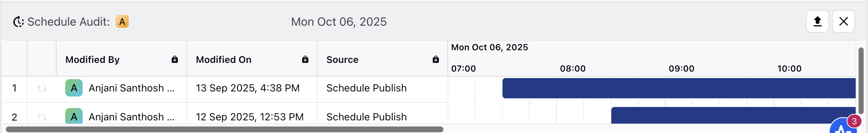868x133 pixels.
Task: Sort by Modified By column header
Action: point(92,60)
